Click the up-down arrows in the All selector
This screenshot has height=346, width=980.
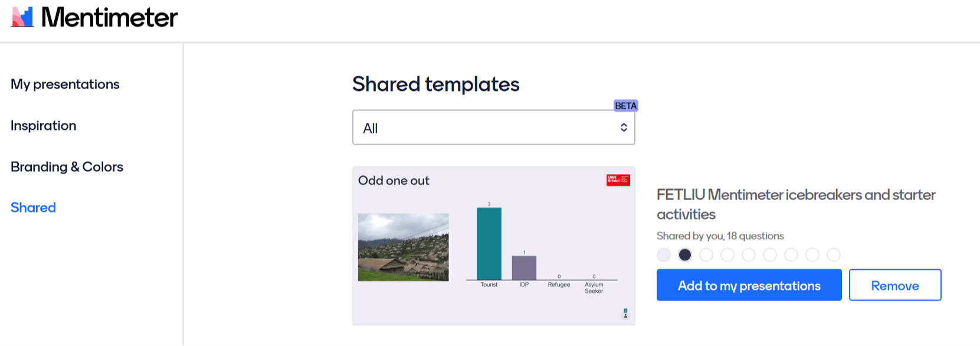[623, 128]
